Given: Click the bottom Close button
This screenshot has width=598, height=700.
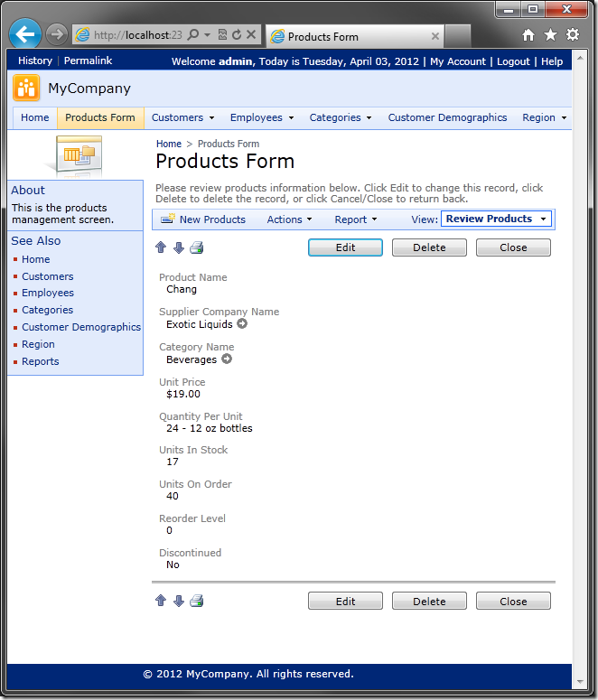Looking at the screenshot, I should 513,601.
